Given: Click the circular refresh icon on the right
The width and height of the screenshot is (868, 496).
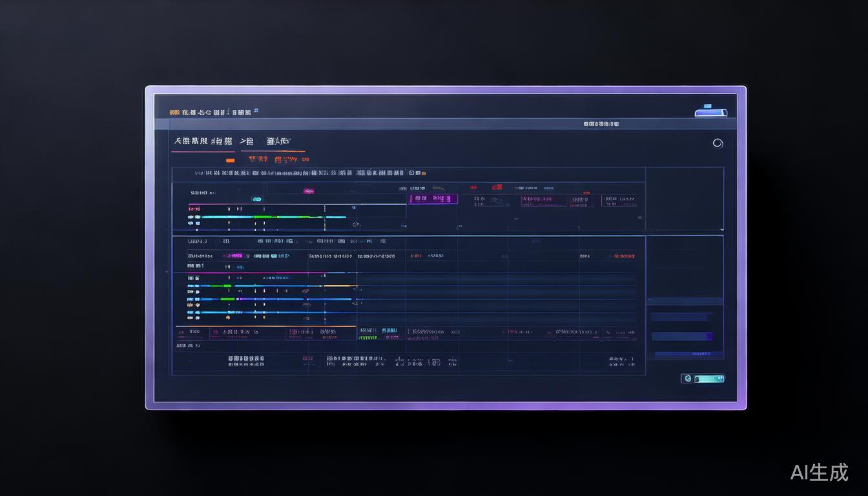Looking at the screenshot, I should tap(717, 143).
